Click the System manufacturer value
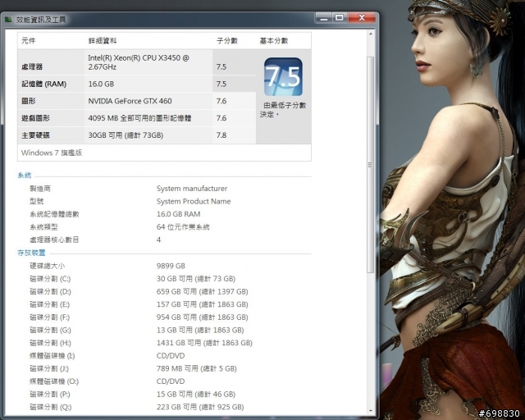The image size is (525, 420). tap(192, 189)
